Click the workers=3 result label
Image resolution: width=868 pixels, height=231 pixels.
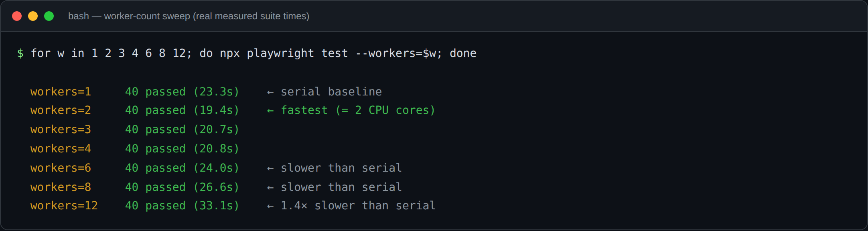(x=61, y=130)
